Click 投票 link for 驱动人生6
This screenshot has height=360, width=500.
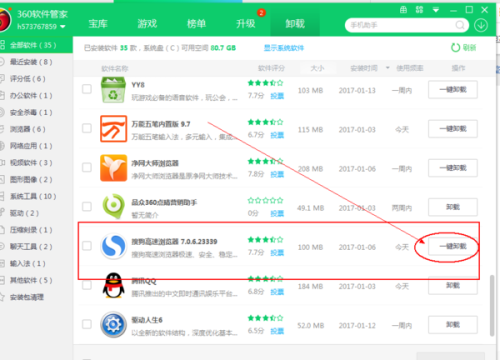pyautogui.click(x=277, y=331)
